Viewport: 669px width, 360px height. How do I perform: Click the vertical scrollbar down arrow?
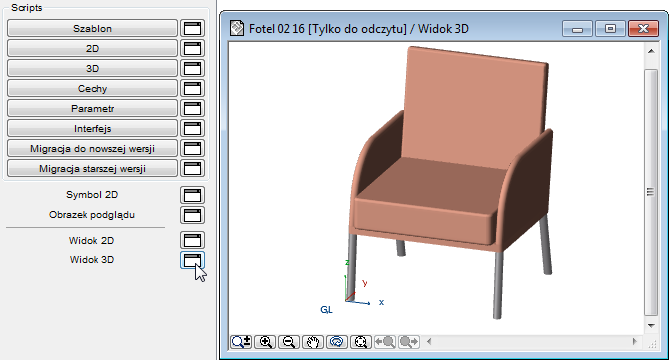pyautogui.click(x=651, y=326)
